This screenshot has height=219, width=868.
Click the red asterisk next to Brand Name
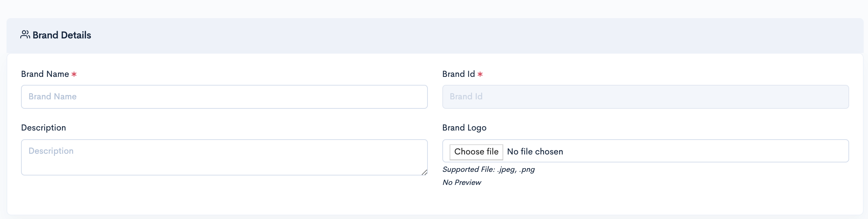pos(74,74)
